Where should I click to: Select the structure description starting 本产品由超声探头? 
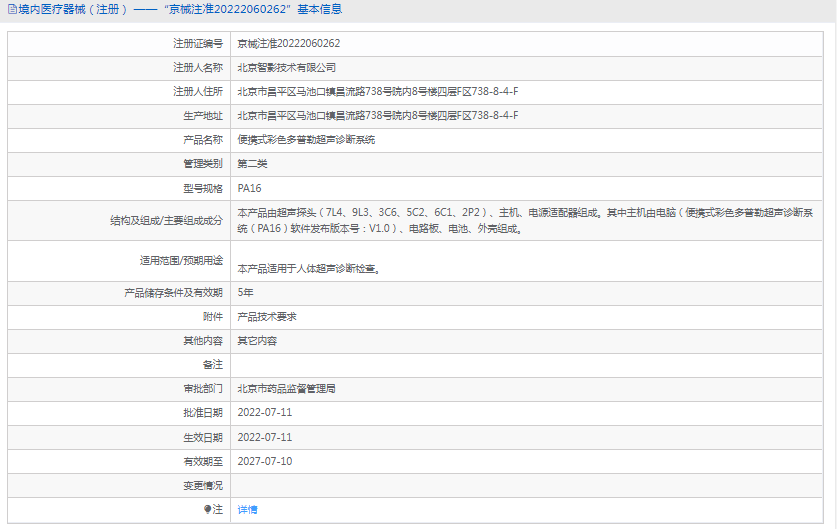point(525,220)
